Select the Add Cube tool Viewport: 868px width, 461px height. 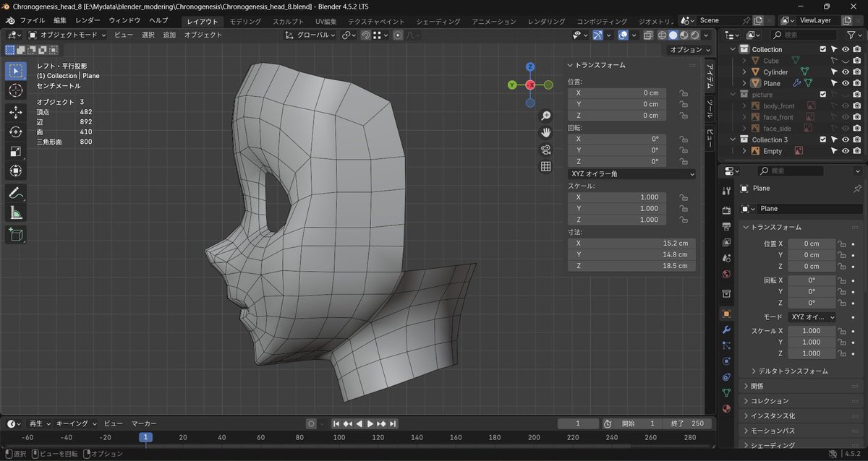[x=16, y=234]
